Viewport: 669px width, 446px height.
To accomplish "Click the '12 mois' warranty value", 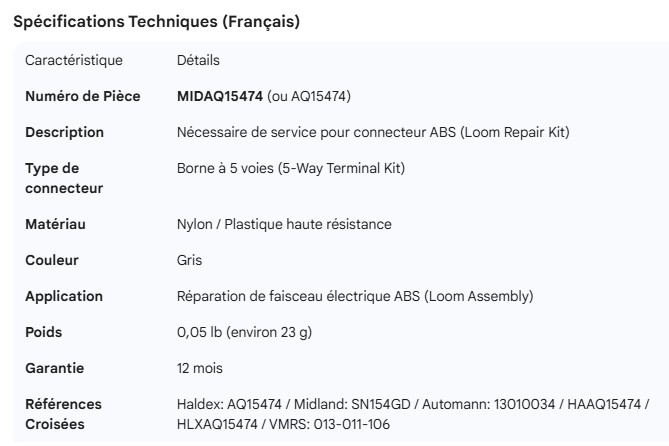I will click(x=200, y=368).
